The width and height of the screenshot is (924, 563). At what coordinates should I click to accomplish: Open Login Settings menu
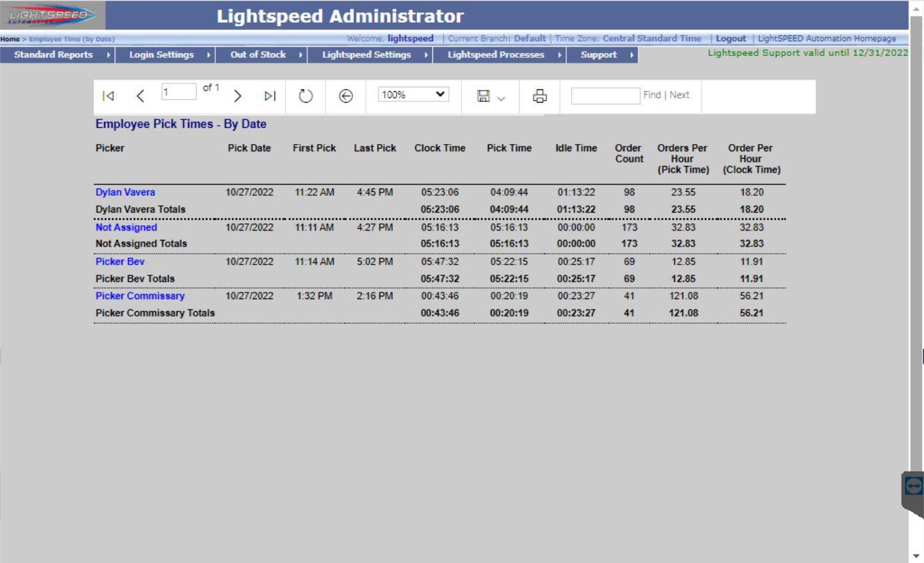point(167,55)
